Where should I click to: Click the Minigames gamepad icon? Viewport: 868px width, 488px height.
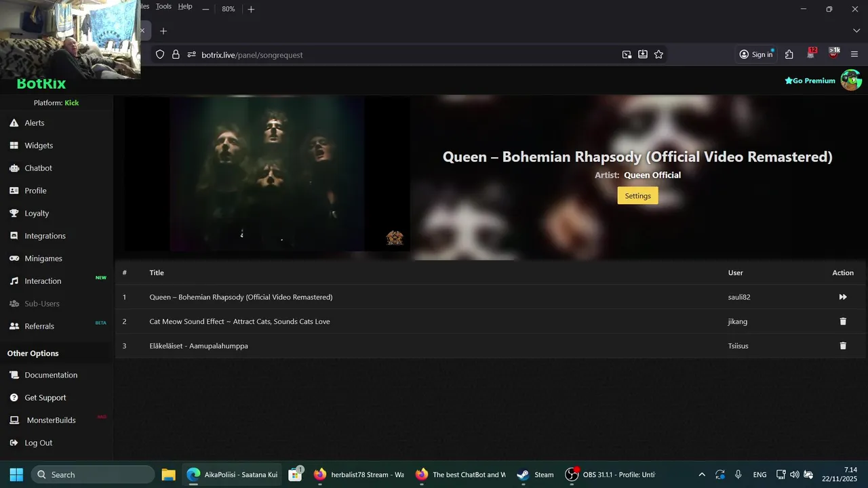(x=14, y=258)
